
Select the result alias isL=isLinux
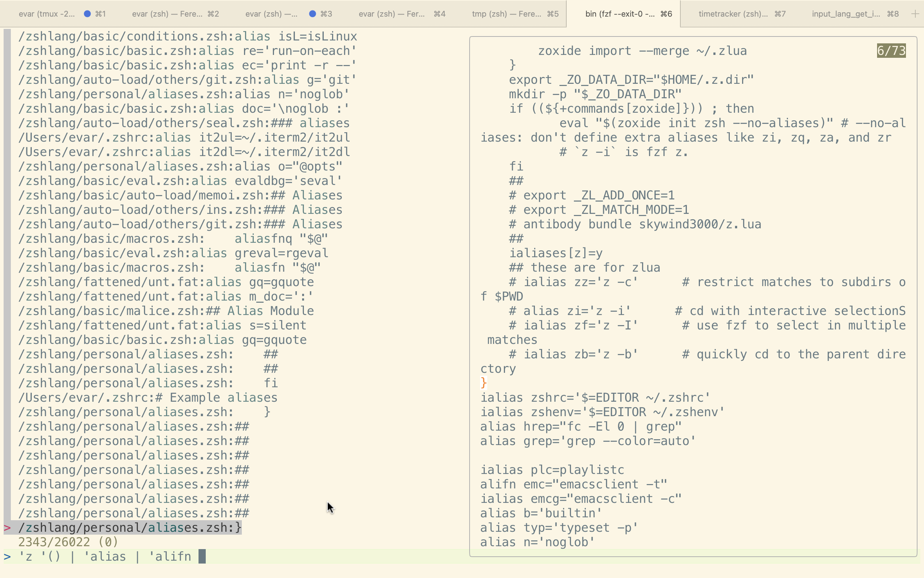click(x=187, y=36)
